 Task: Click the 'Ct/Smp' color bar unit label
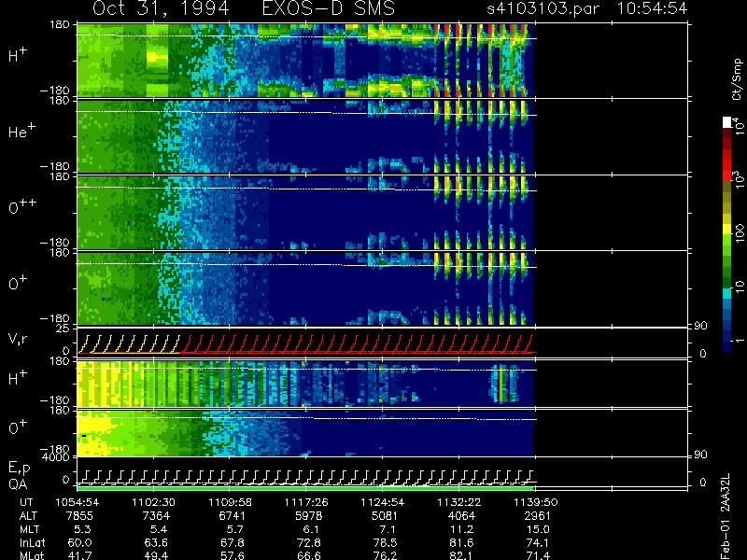click(737, 79)
